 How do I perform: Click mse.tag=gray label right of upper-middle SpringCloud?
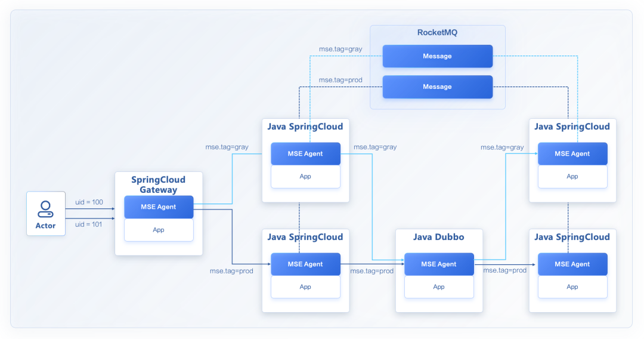click(375, 147)
